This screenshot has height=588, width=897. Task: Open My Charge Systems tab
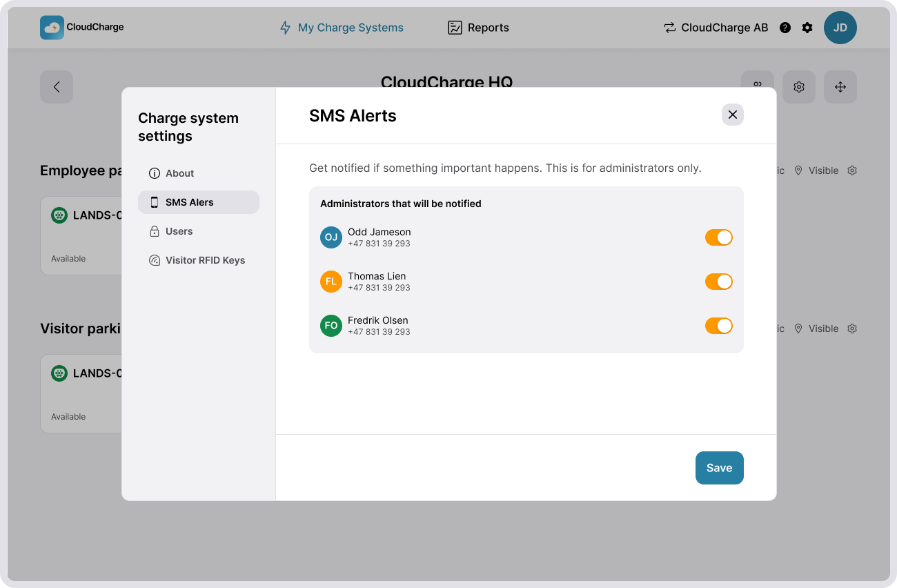[x=342, y=28]
